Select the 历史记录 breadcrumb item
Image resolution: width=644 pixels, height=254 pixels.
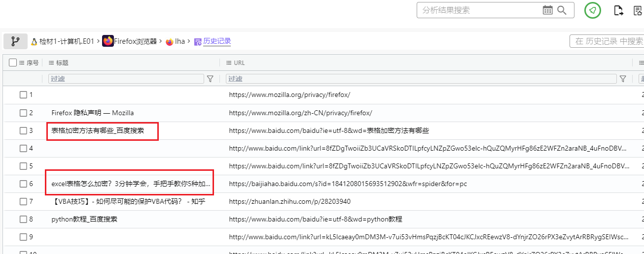[217, 41]
